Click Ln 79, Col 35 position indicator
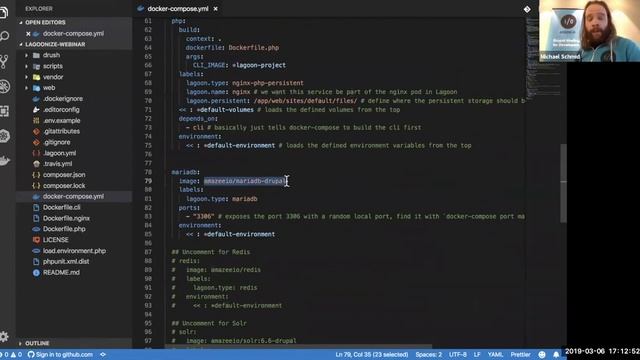 pos(371,355)
